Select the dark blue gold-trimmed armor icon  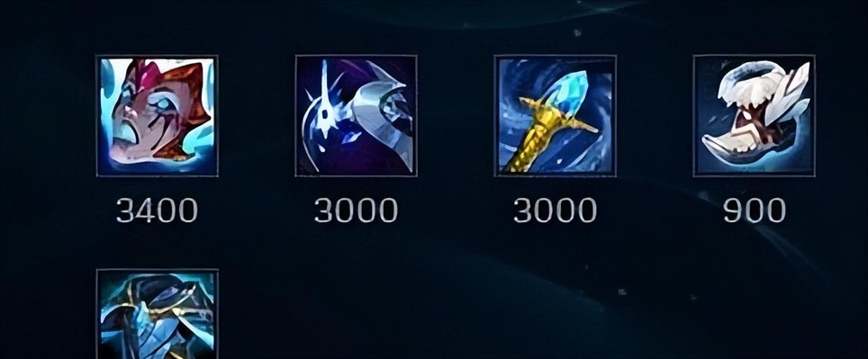tap(158, 314)
